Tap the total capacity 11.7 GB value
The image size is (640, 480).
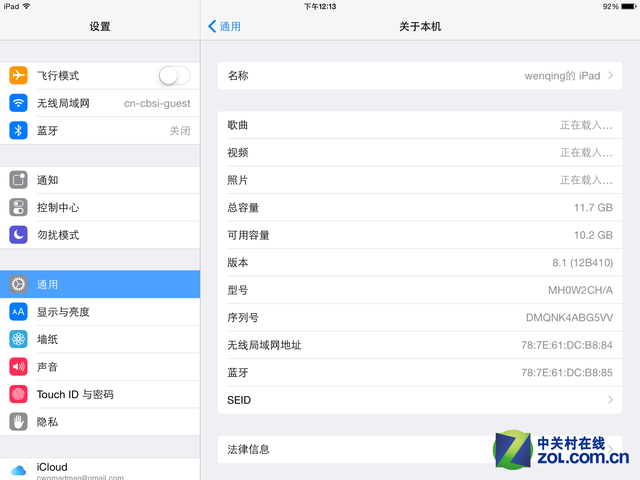593,208
